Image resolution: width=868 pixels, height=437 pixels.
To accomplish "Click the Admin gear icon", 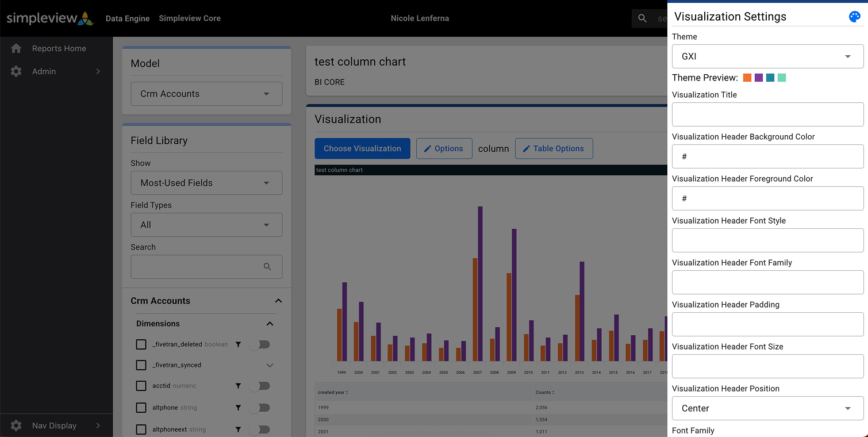I will [x=16, y=71].
